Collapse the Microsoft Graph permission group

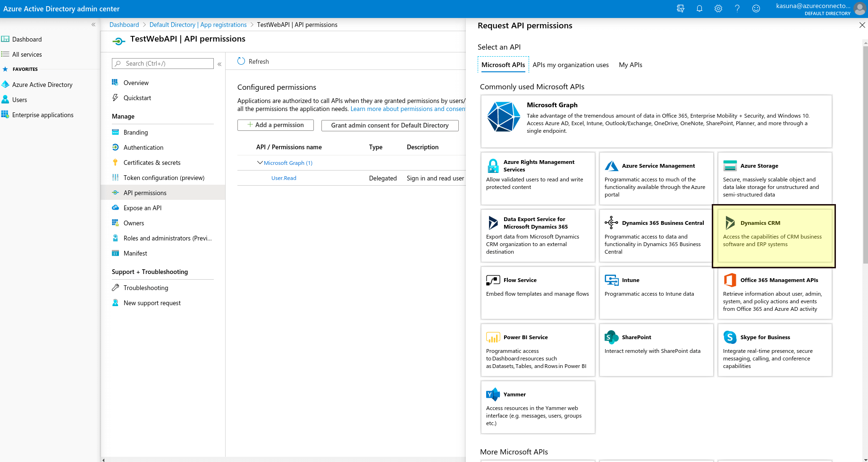click(x=260, y=163)
